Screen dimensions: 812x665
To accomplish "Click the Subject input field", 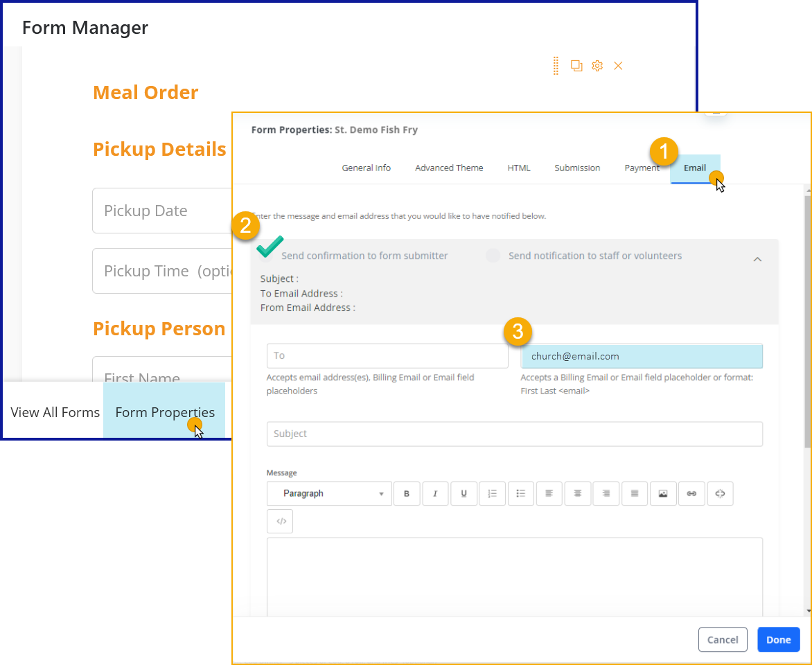I will click(514, 434).
